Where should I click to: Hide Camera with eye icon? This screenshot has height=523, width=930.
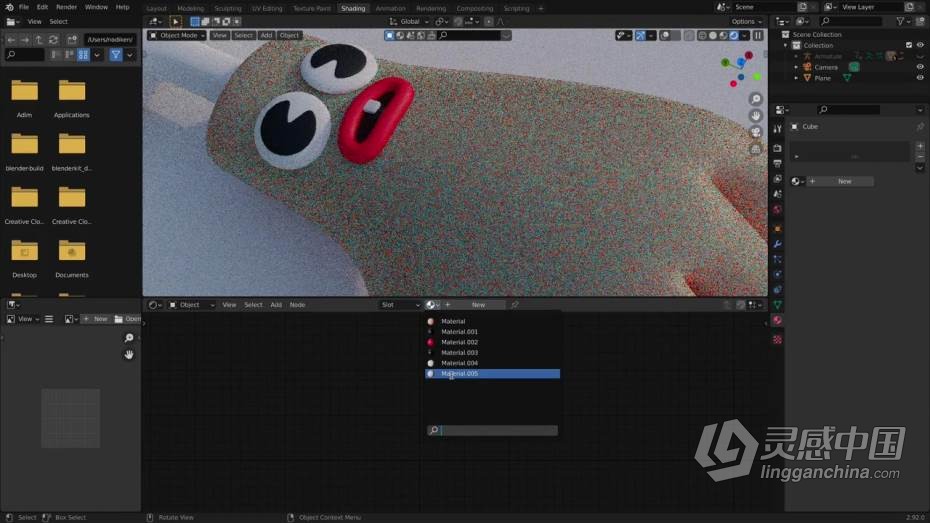coord(920,67)
